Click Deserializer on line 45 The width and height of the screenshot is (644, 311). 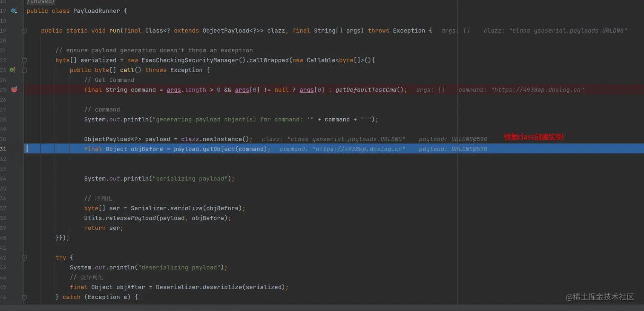point(177,287)
